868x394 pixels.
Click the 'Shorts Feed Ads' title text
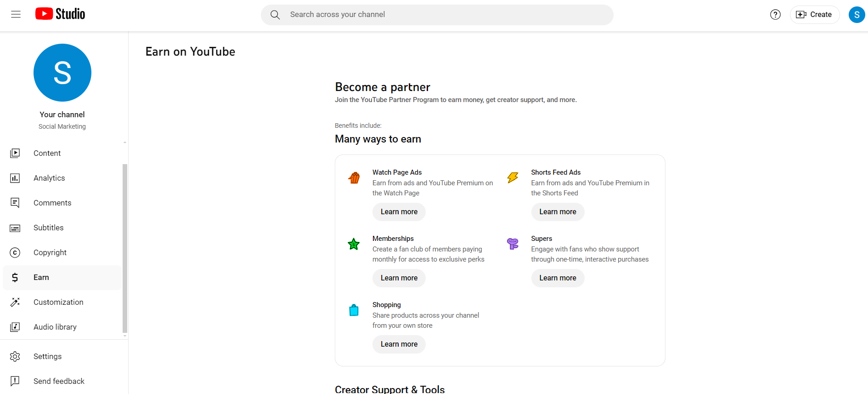tap(556, 172)
